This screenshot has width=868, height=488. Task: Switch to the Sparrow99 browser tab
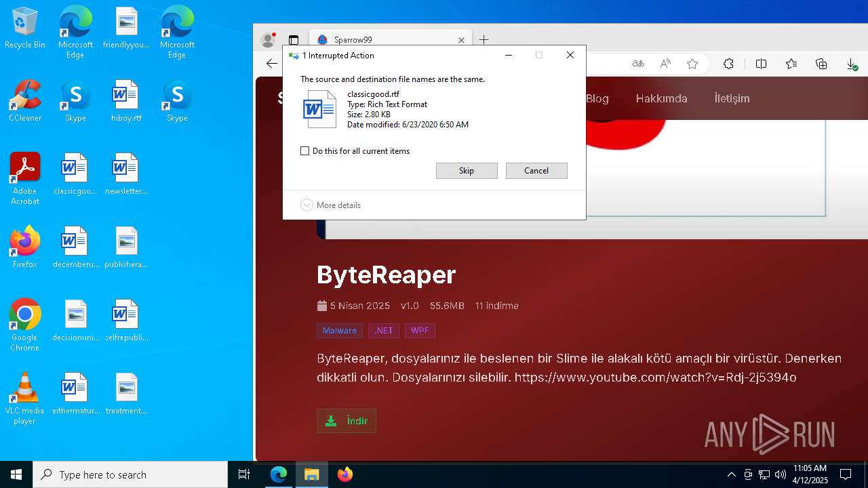coord(390,40)
